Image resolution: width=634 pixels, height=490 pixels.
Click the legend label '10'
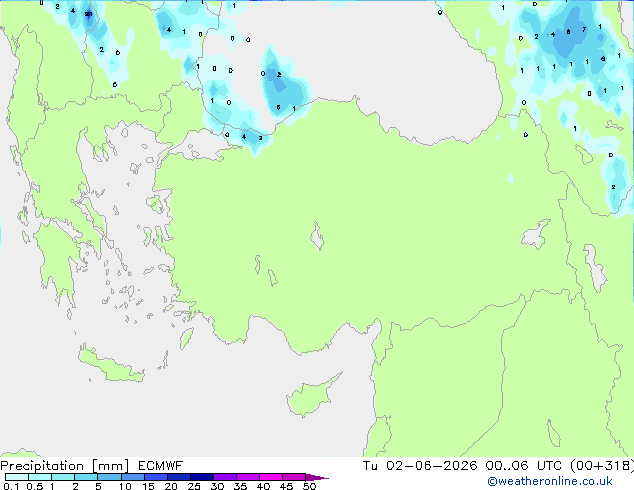click(125, 486)
